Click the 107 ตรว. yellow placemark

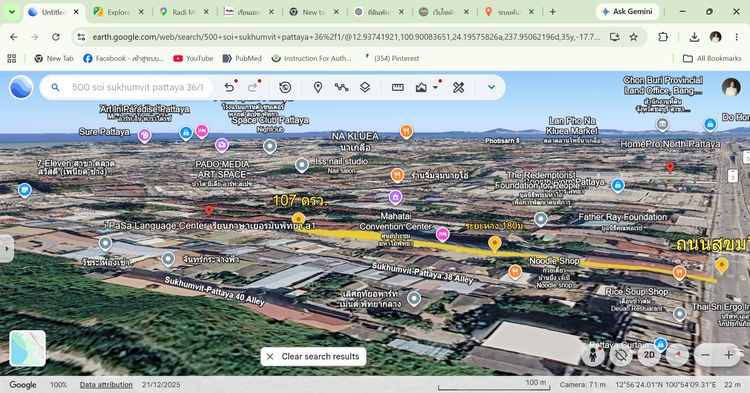[298, 219]
